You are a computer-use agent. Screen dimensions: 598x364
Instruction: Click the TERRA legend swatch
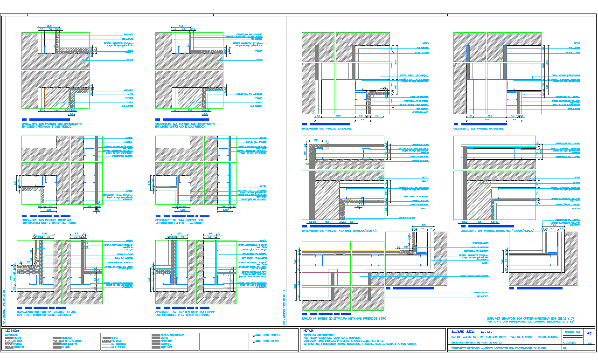tap(56, 347)
